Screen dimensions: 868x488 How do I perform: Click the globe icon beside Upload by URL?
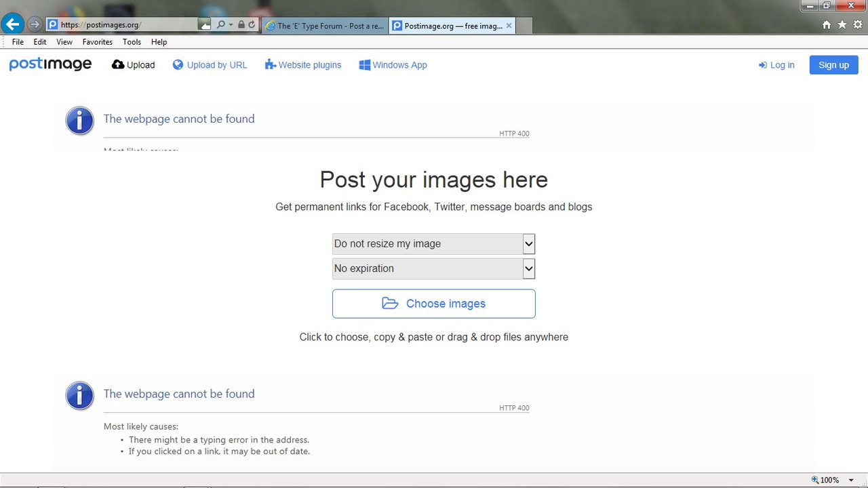[x=178, y=64]
